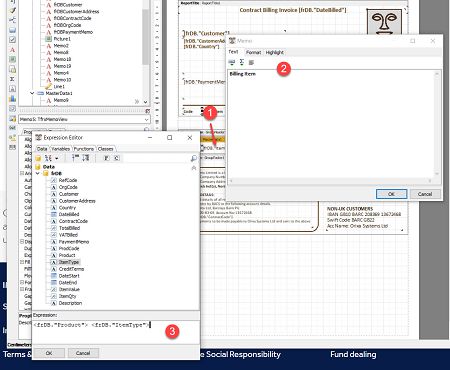Select the Product field in data tree
The image size is (450, 370).
click(x=67, y=255)
